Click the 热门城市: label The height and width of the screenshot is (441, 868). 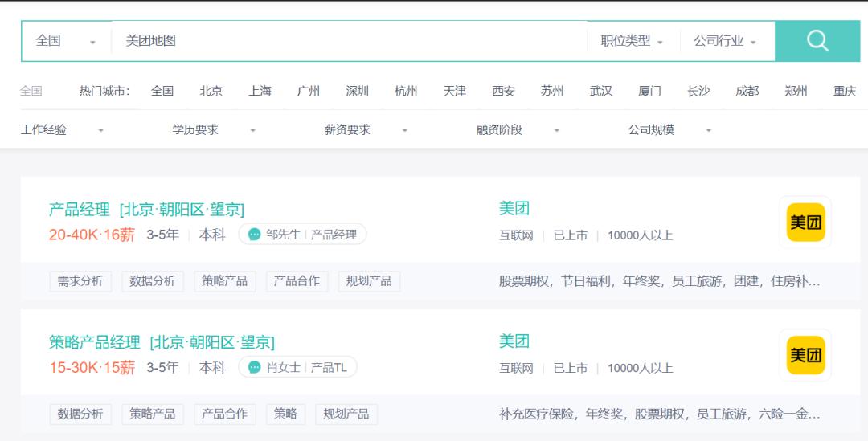coord(104,92)
